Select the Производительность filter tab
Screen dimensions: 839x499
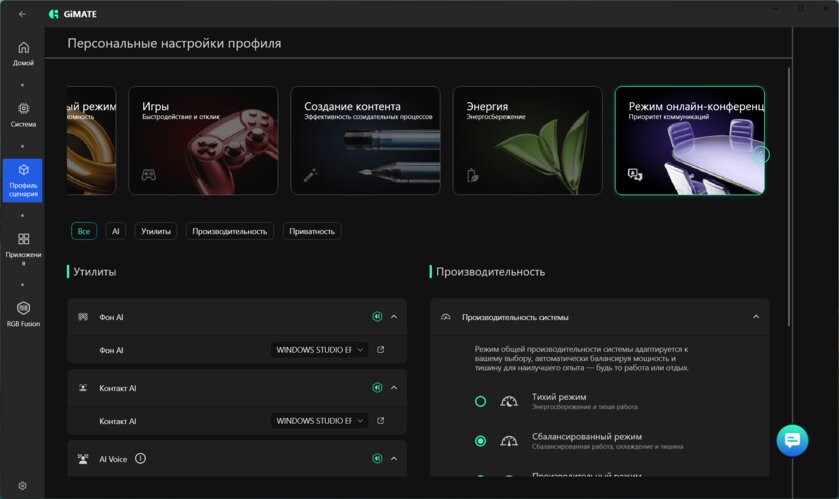pos(230,231)
